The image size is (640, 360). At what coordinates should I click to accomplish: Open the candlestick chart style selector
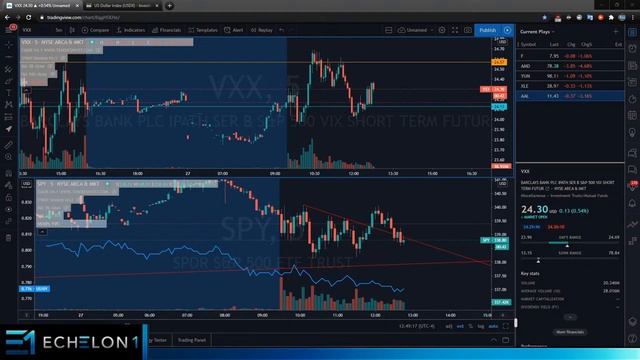click(72, 30)
